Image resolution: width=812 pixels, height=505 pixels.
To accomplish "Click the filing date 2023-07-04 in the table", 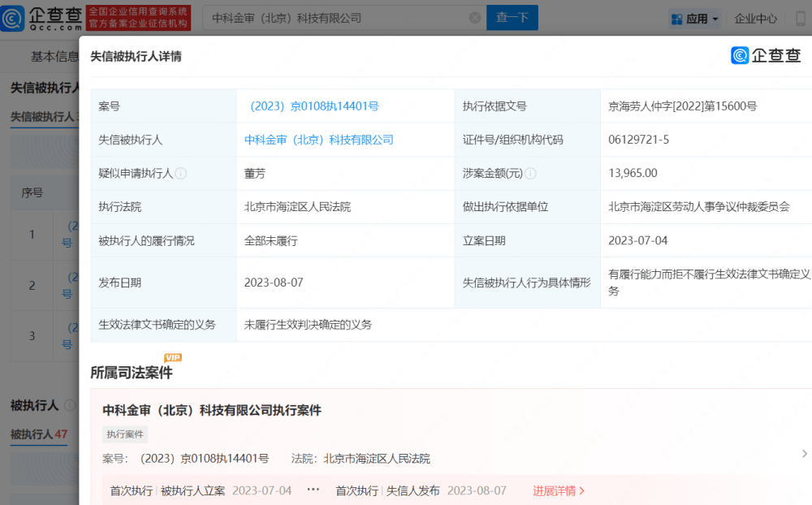I will tap(638, 240).
